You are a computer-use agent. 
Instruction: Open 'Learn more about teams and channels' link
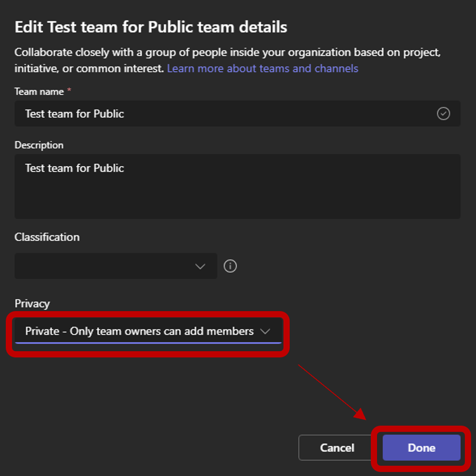point(263,68)
